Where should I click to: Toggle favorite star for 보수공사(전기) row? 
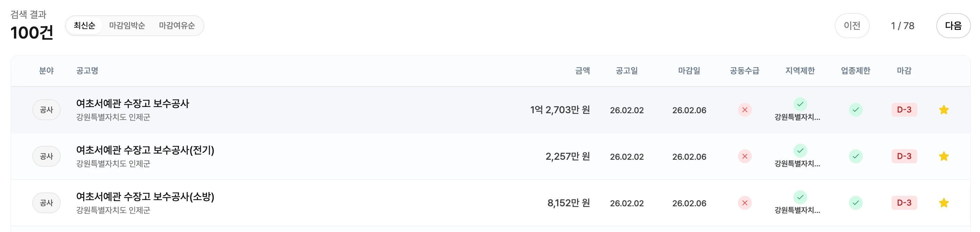coord(944,157)
